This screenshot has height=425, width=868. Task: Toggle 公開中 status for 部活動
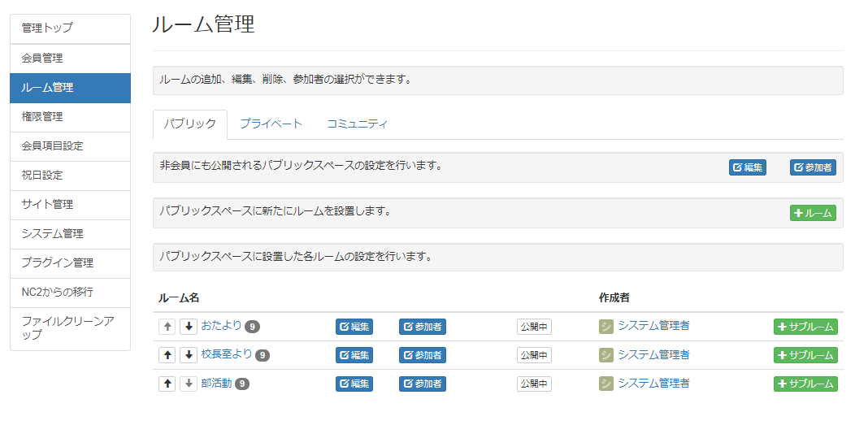[534, 384]
